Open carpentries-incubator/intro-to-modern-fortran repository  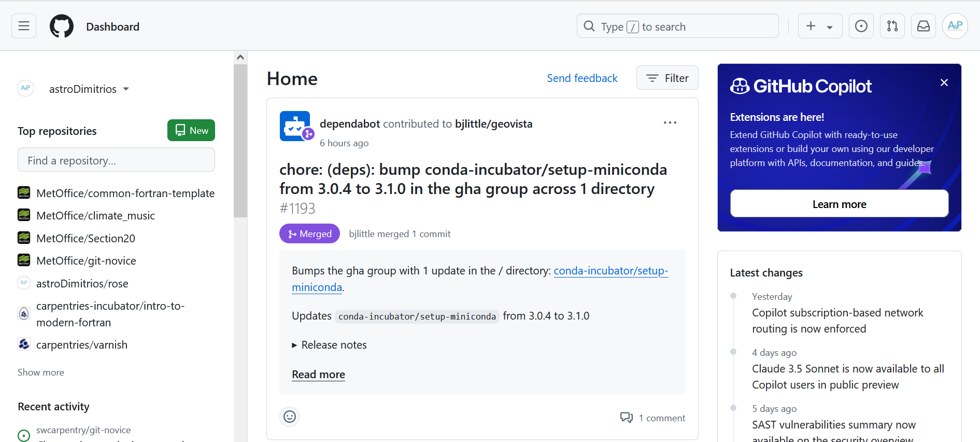[110, 314]
